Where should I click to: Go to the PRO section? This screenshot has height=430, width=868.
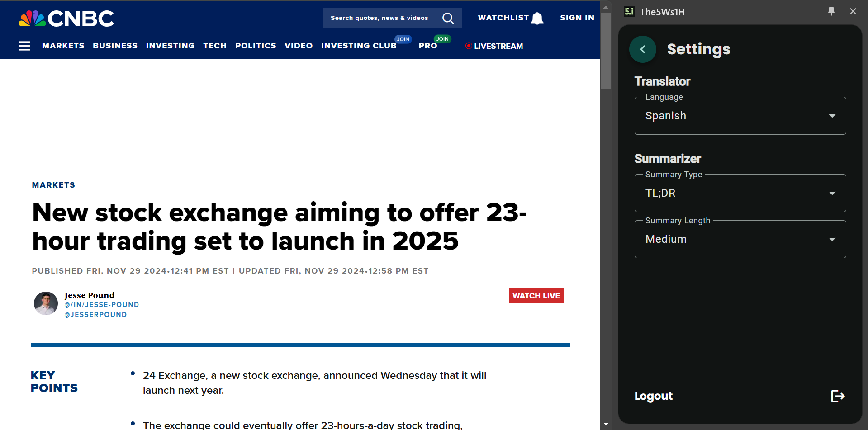click(428, 46)
